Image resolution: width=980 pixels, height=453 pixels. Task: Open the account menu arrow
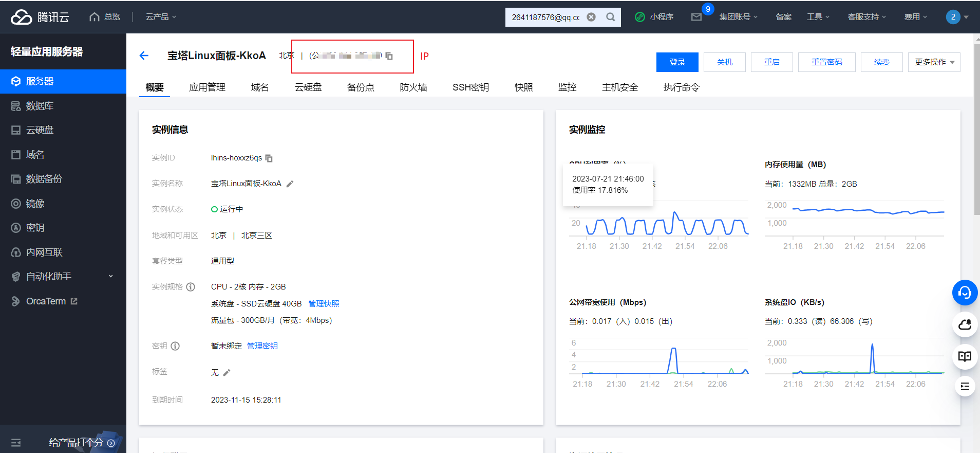click(966, 17)
